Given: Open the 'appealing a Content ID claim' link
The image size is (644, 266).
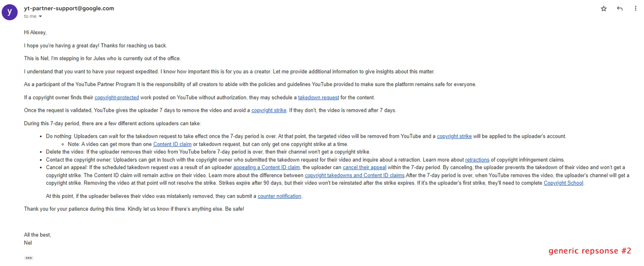Looking at the screenshot, I should pyautogui.click(x=266, y=168).
